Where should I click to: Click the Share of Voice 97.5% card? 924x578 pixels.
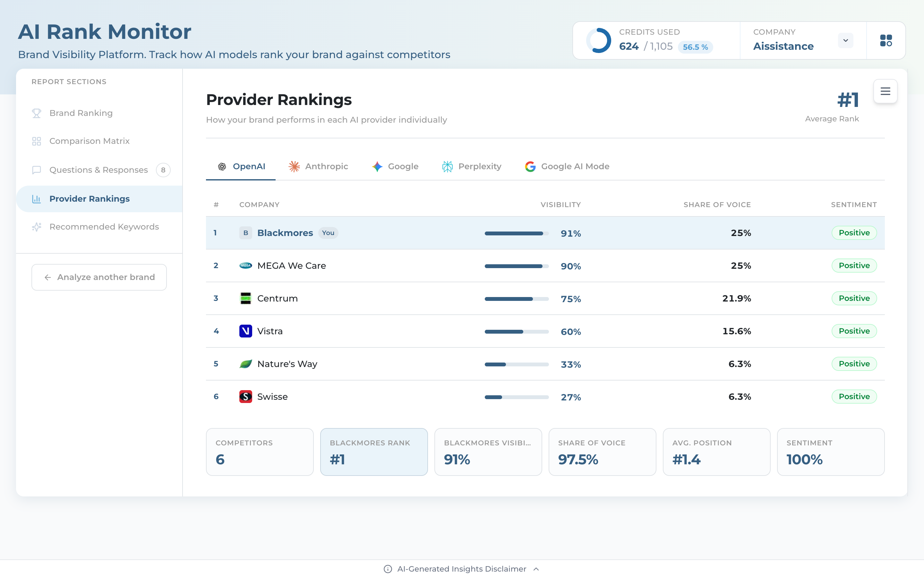coord(602,452)
